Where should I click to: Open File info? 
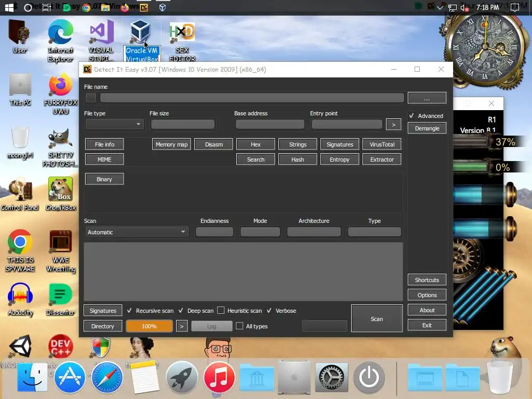click(x=104, y=144)
